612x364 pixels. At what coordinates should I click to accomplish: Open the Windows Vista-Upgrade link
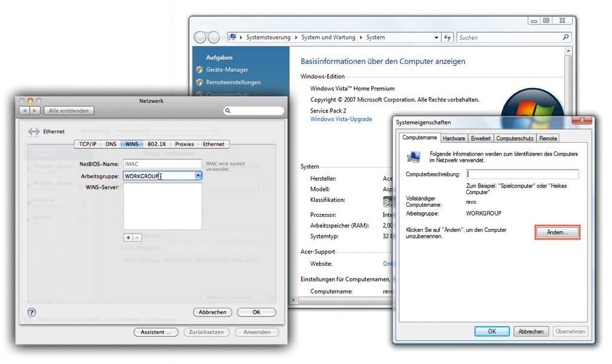[341, 119]
